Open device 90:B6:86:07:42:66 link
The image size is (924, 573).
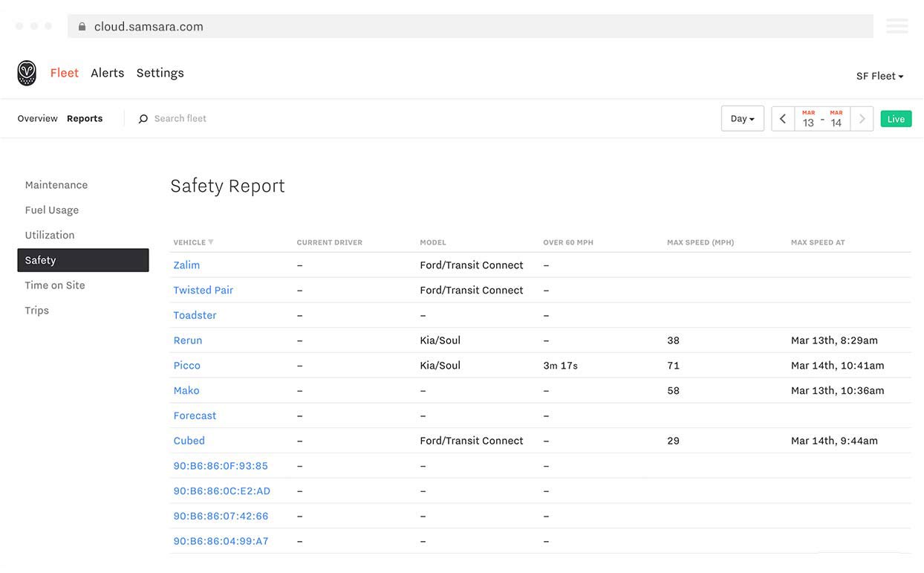[x=221, y=517]
